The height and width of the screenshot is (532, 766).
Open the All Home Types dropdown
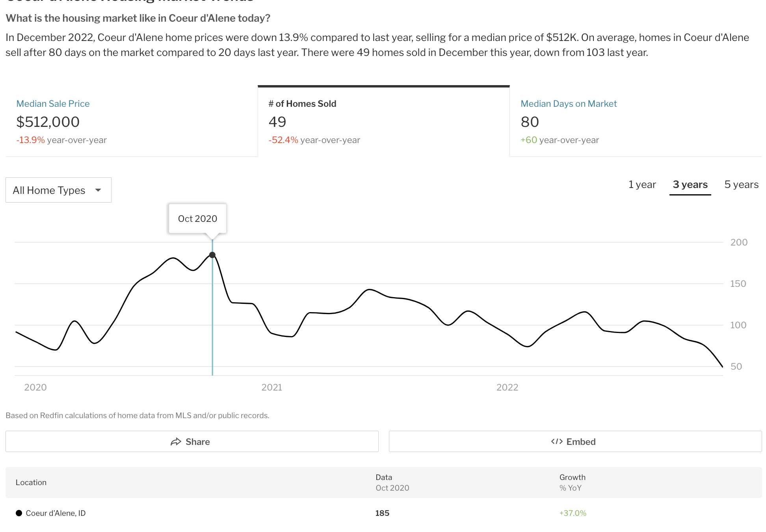coord(58,190)
